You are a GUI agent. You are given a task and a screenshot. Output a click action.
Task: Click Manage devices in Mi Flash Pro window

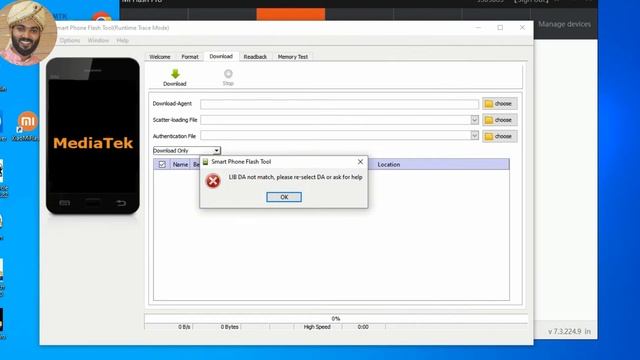click(564, 24)
